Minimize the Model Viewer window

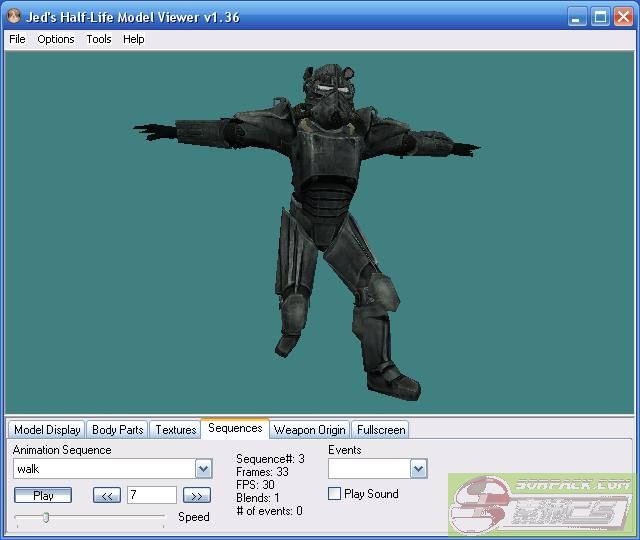click(579, 17)
